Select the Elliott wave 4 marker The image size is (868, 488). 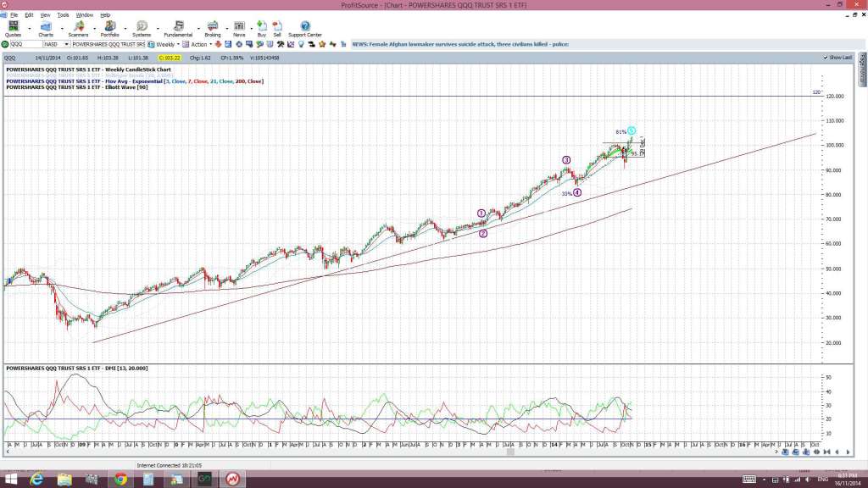pos(577,192)
